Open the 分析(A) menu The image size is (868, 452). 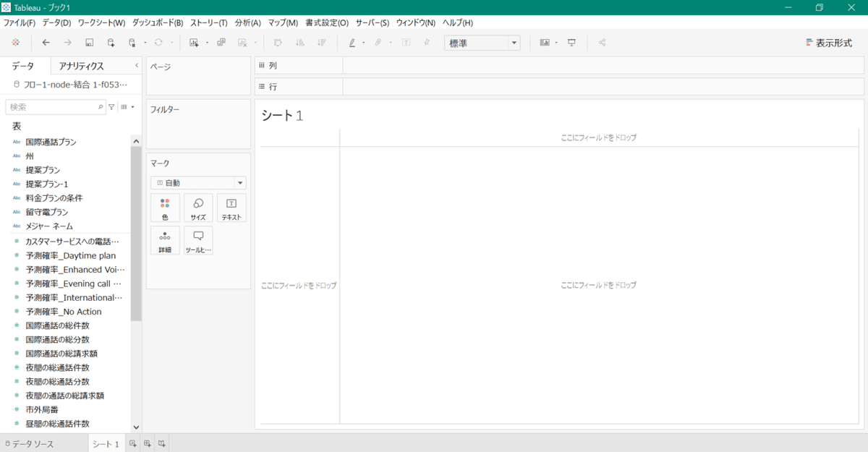point(248,23)
